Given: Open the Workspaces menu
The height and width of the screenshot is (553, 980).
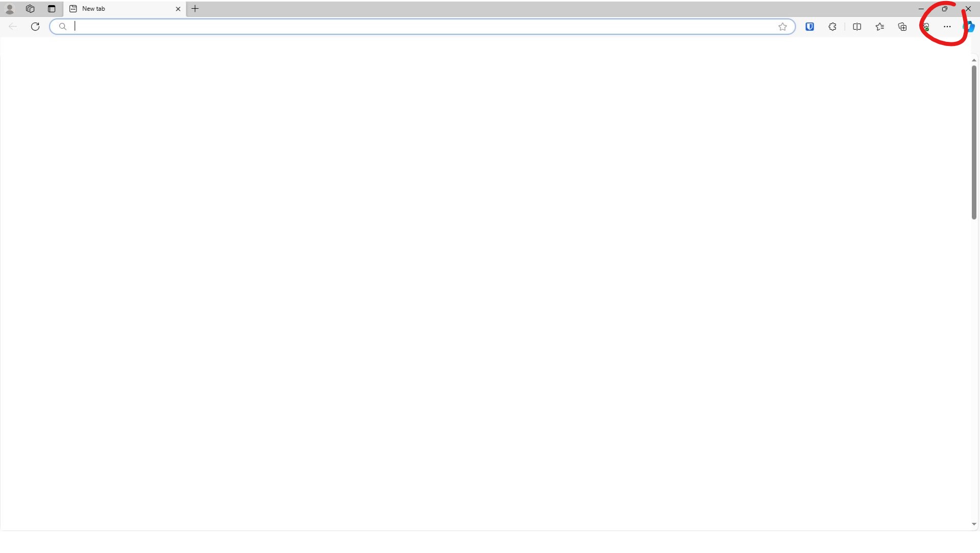Looking at the screenshot, I should pyautogui.click(x=30, y=9).
